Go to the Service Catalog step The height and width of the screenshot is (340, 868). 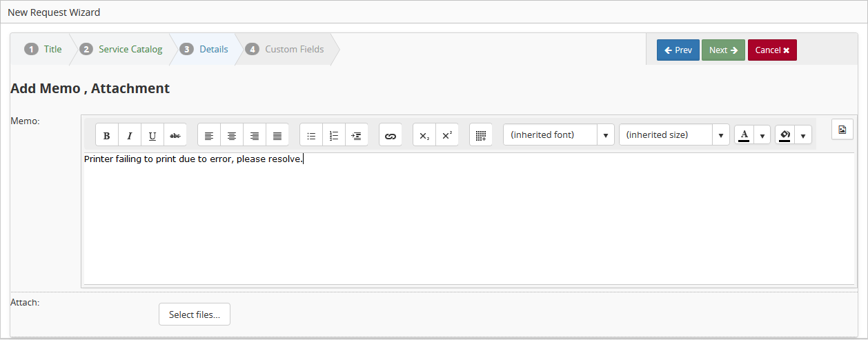coord(130,50)
